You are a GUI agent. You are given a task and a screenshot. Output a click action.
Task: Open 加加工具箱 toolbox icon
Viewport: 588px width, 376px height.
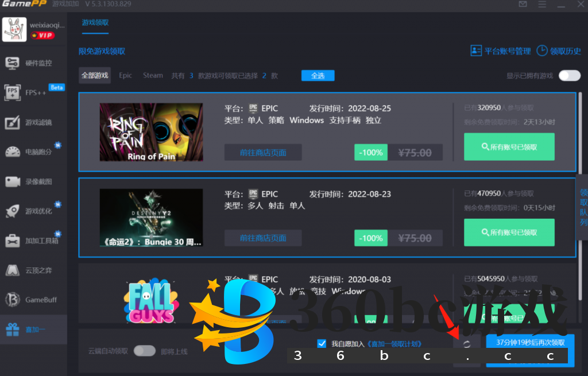[13, 241]
